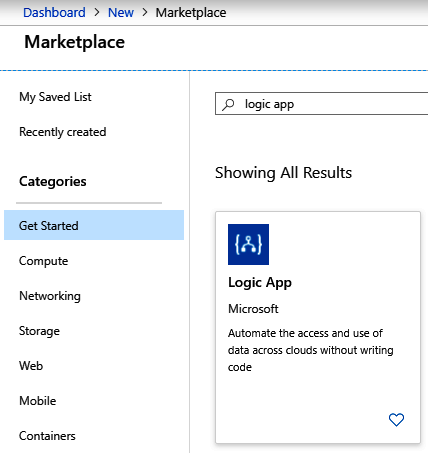Select the Web category
The height and width of the screenshot is (453, 428).
(x=31, y=366)
